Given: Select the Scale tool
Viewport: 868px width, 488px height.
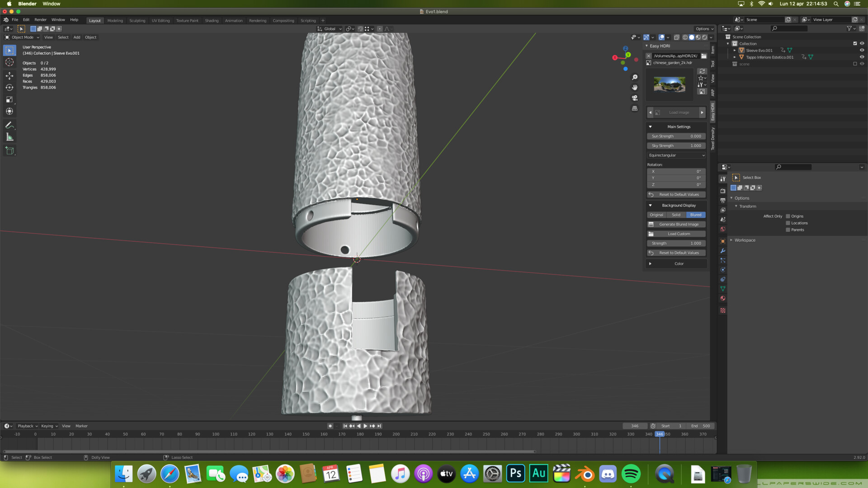Looking at the screenshot, I should click(x=9, y=99).
